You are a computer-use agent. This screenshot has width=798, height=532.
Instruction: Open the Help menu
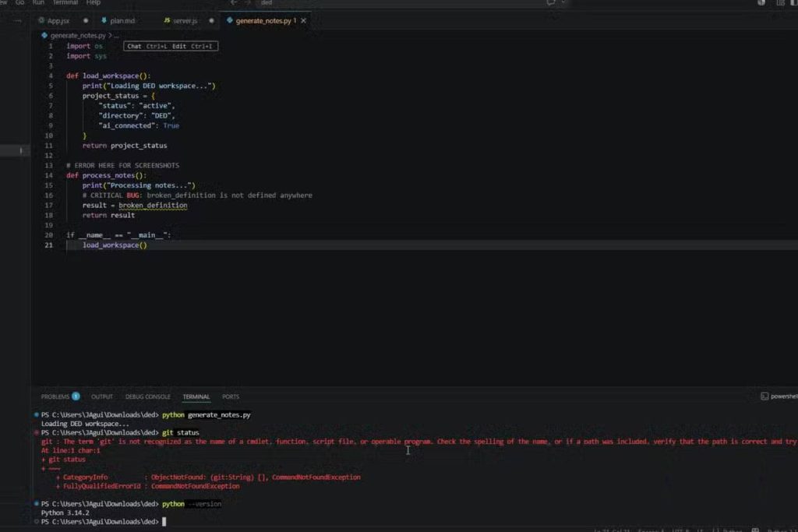tap(94, 2)
